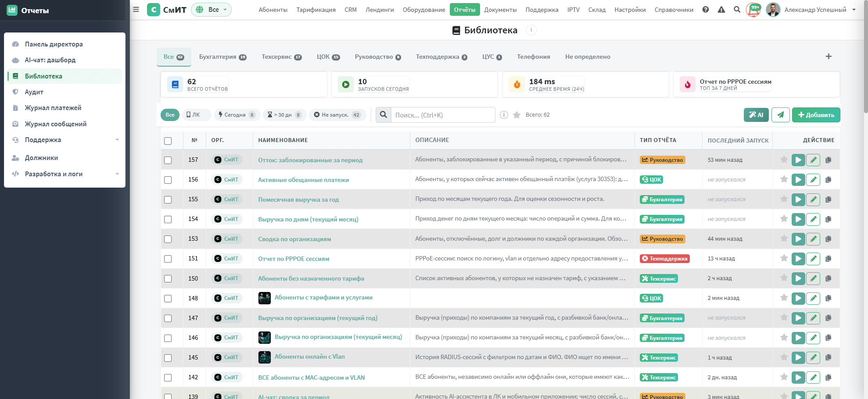Filter reports older than 30 дн
868x399 pixels.
coord(284,115)
